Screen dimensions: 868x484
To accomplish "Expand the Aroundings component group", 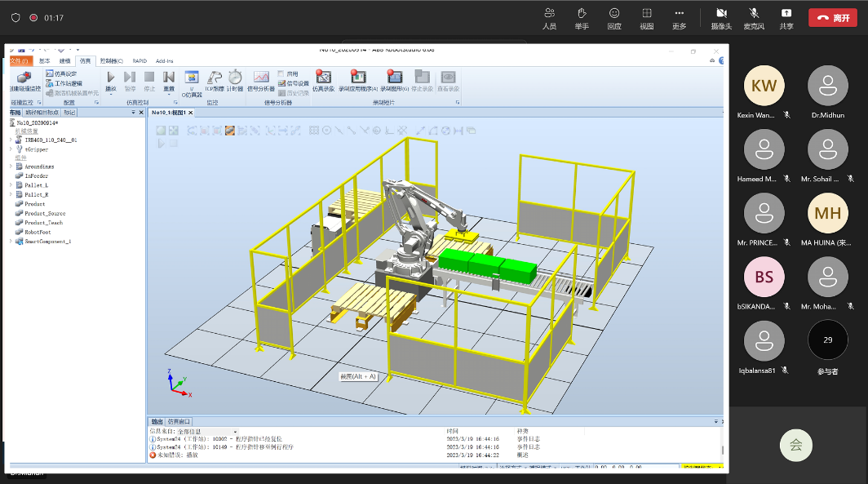I will [x=11, y=167].
